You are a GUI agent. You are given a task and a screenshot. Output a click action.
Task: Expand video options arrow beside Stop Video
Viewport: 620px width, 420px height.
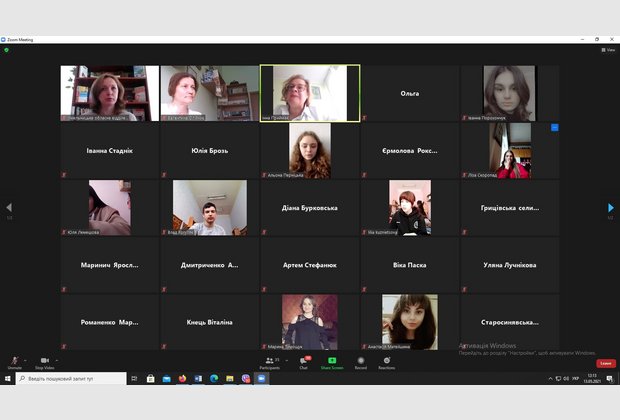pos(56,359)
